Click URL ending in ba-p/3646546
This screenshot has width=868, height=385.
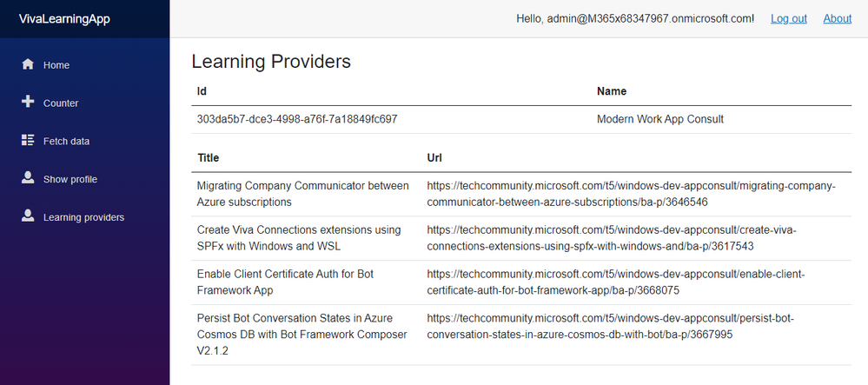pyautogui.click(x=631, y=194)
